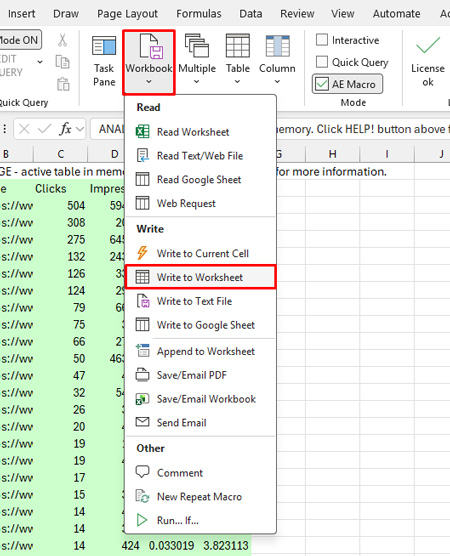Open the View ribbon tab
The height and width of the screenshot is (556, 450).
[x=343, y=14]
